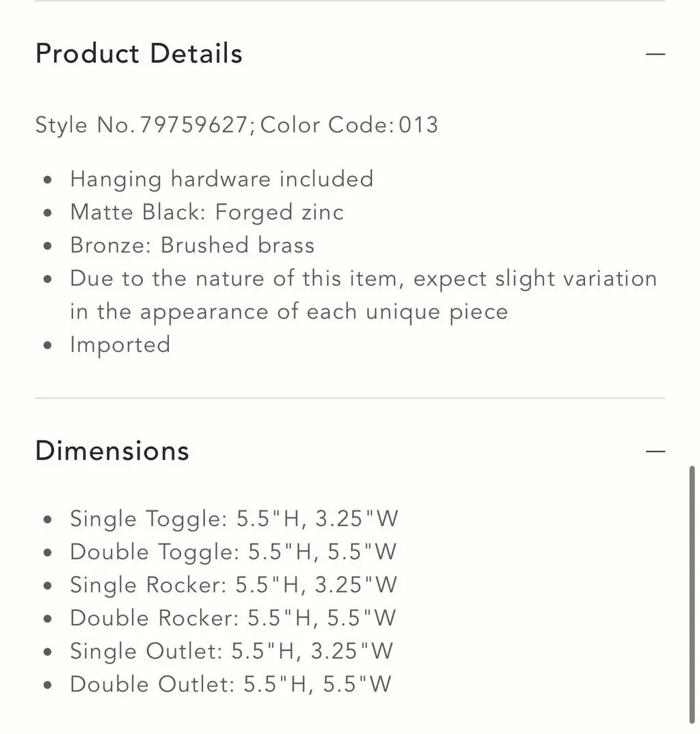The width and height of the screenshot is (700, 734).
Task: Click the Single Outlet dimensions line
Action: click(232, 651)
